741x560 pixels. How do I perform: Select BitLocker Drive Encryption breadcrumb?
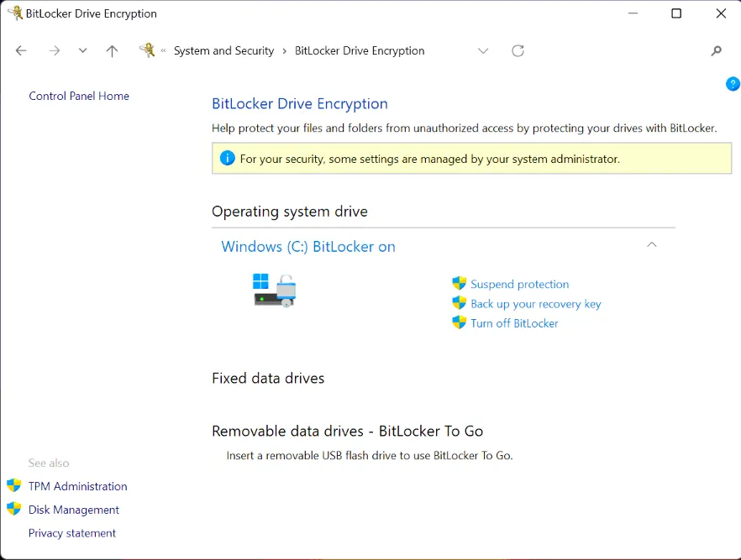point(360,50)
